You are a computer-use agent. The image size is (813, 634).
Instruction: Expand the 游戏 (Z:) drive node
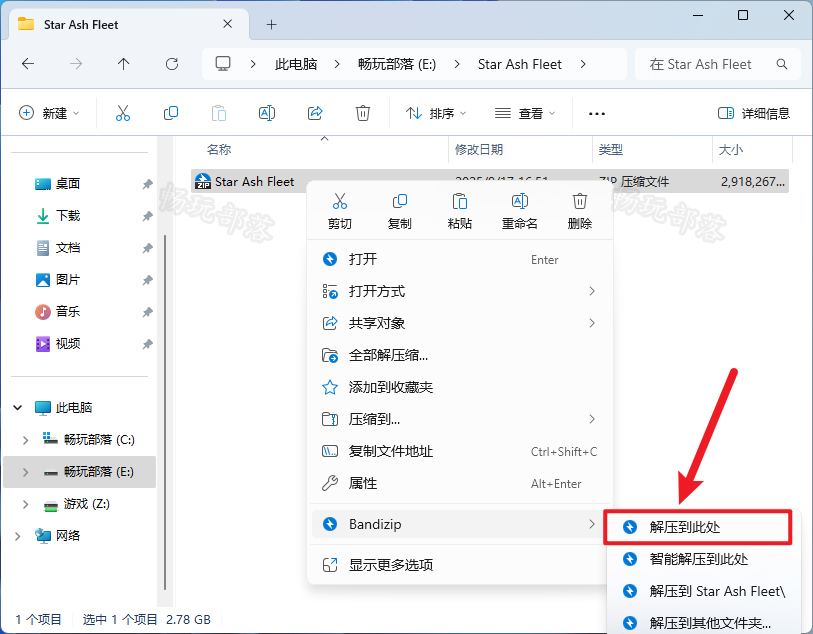[25, 504]
